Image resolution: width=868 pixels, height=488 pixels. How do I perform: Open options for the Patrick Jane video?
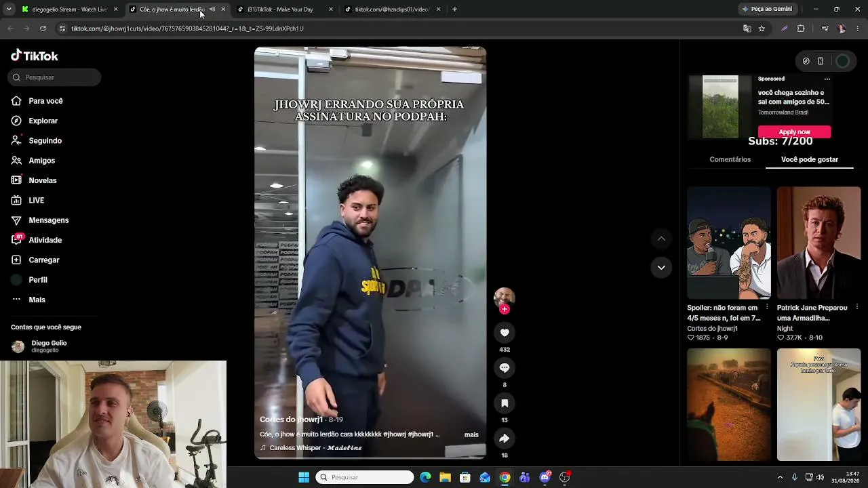[857, 307]
